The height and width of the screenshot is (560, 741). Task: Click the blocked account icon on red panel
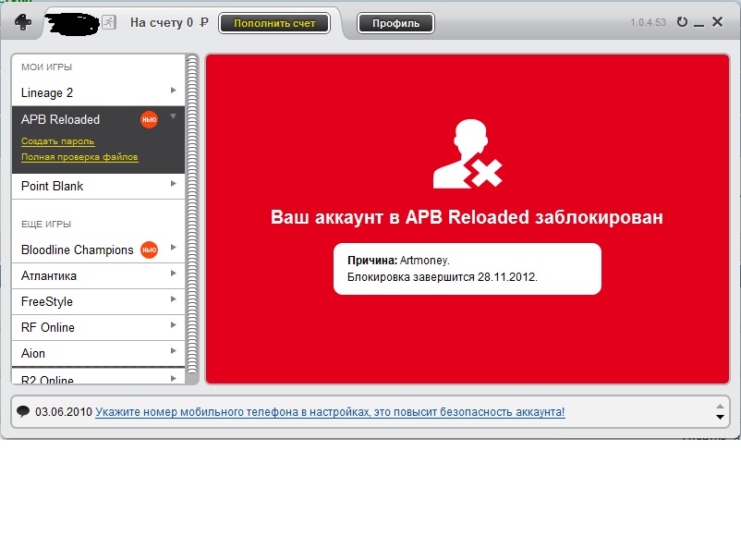[x=468, y=153]
